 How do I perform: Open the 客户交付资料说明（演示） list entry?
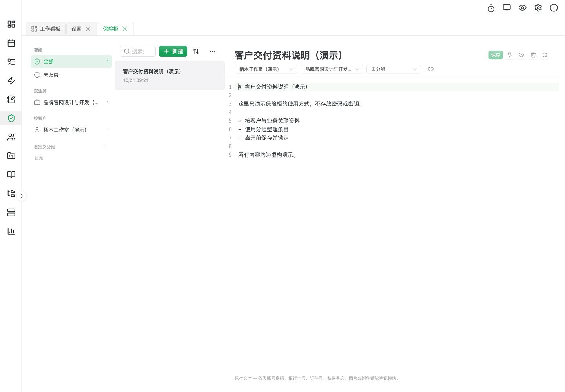170,76
